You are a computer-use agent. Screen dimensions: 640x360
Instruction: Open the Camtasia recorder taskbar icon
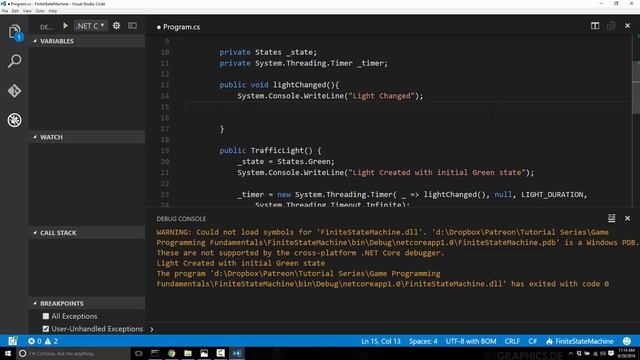[x=220, y=353]
